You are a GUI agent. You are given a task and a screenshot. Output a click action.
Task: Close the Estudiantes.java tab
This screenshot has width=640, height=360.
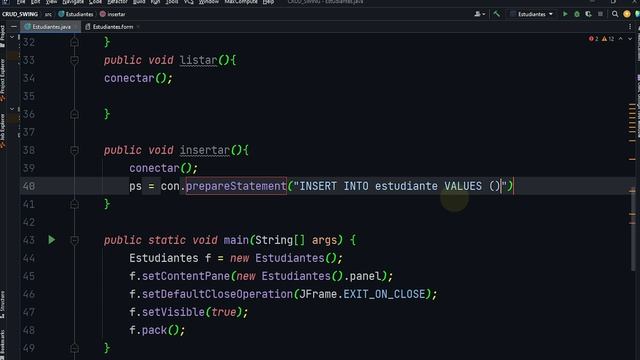pos(76,27)
